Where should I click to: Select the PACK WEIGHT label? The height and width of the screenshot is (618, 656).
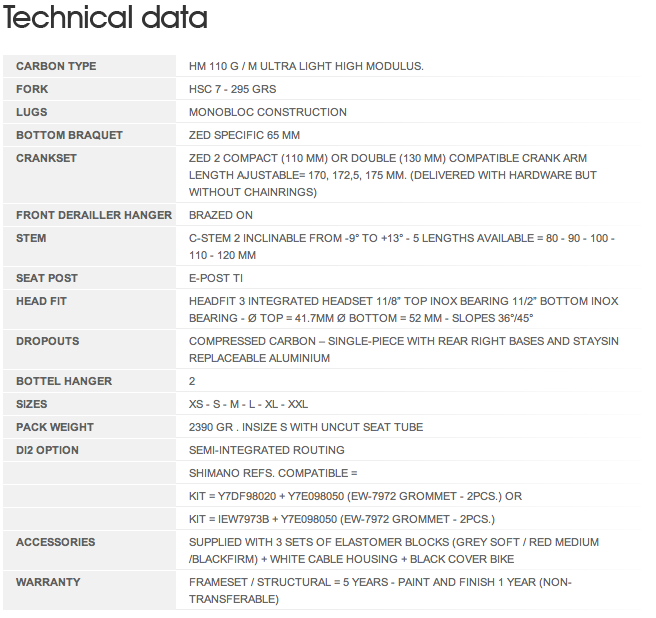(55, 427)
